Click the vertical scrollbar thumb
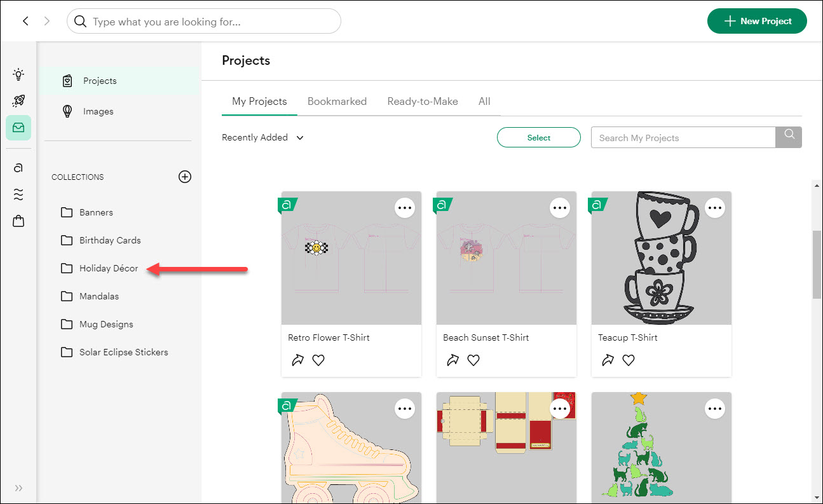Viewport: 823px width, 504px height. click(817, 264)
